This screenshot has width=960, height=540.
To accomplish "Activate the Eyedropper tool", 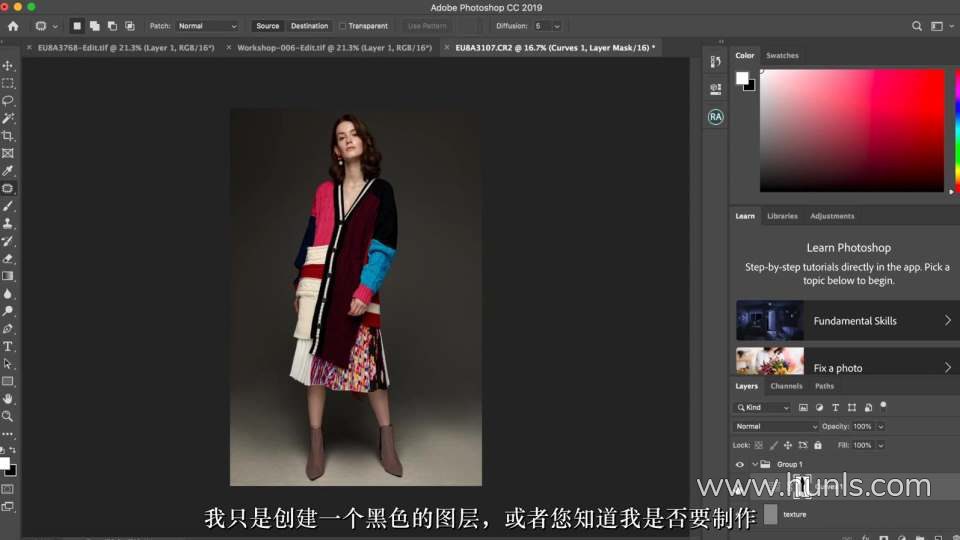I will tap(8, 171).
